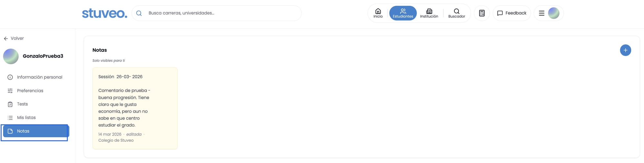Screen dimensions: 644x163
Task: Go to Inicio home icon
Action: 378,13
